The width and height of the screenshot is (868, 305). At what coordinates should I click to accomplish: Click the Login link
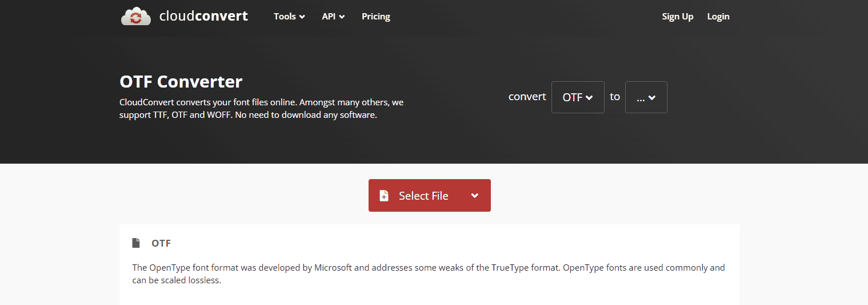click(x=718, y=17)
